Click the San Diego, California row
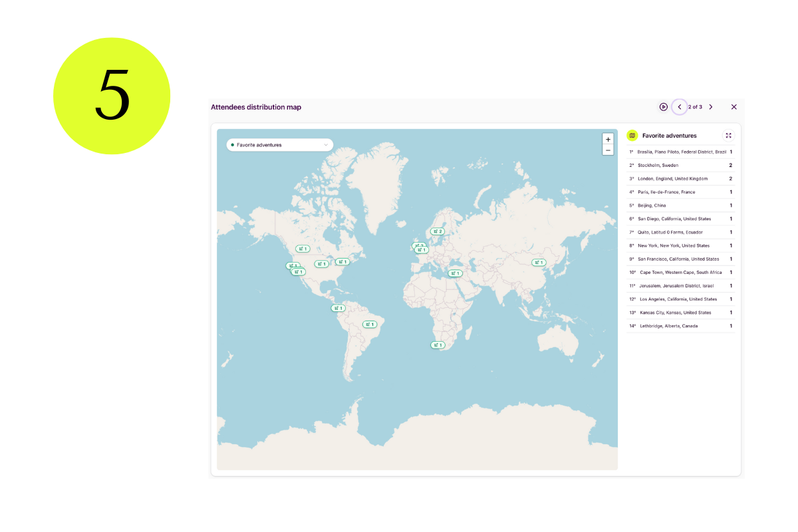This screenshot has height=532, width=798. 681,219
